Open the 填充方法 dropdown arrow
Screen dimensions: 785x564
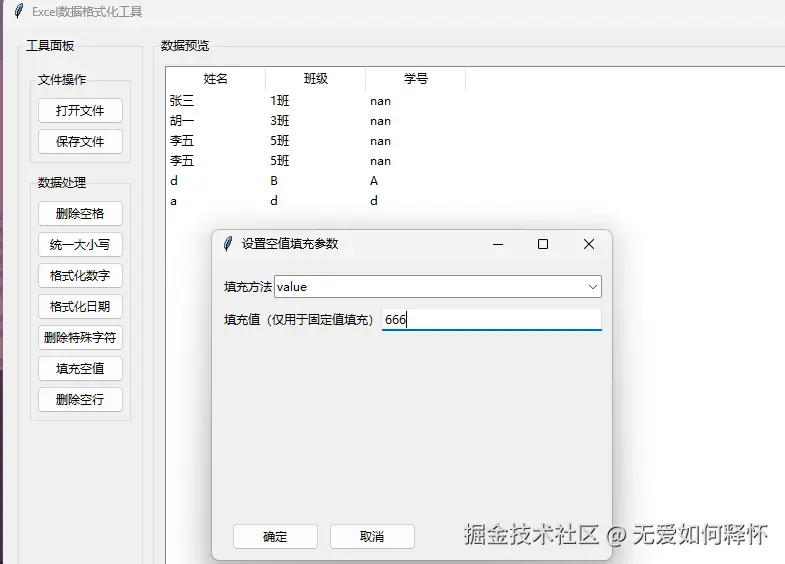593,287
